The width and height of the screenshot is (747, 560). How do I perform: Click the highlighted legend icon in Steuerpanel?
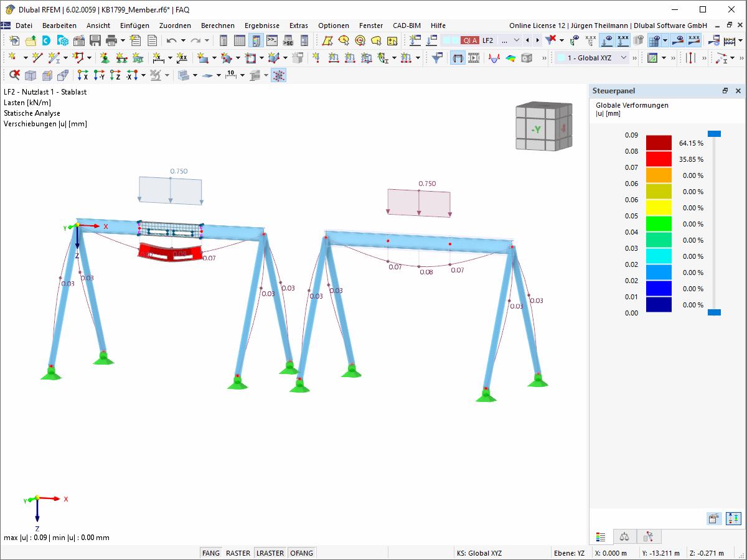[x=733, y=518]
